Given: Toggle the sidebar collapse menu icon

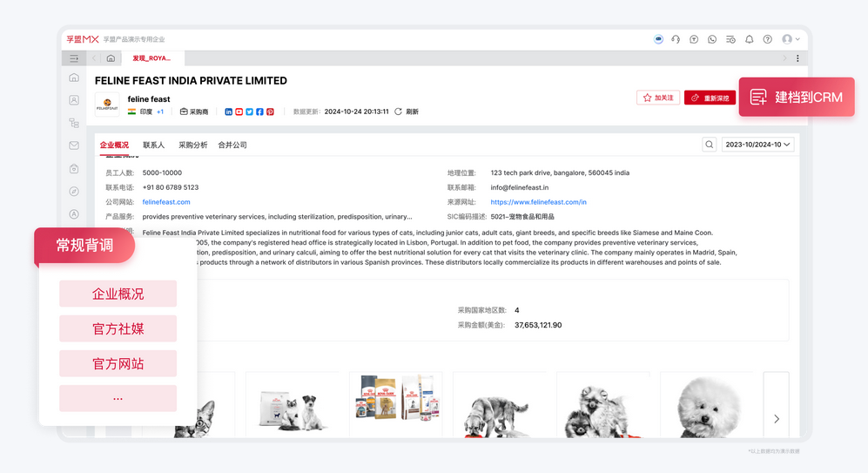Looking at the screenshot, I should [x=74, y=58].
